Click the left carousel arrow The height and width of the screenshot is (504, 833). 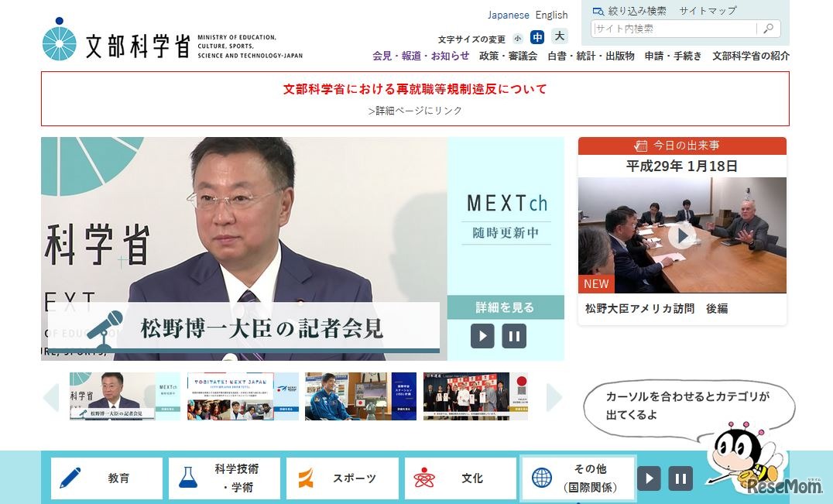(x=50, y=396)
